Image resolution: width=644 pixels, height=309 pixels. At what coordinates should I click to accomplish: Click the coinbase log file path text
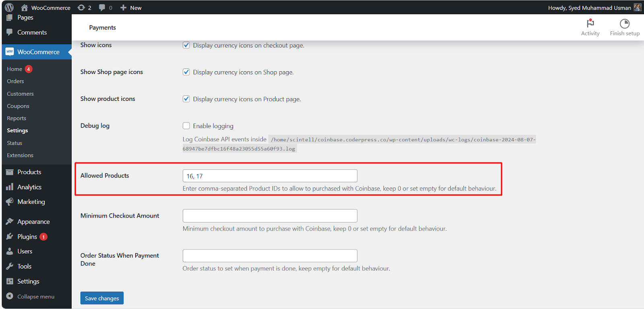pos(359,144)
